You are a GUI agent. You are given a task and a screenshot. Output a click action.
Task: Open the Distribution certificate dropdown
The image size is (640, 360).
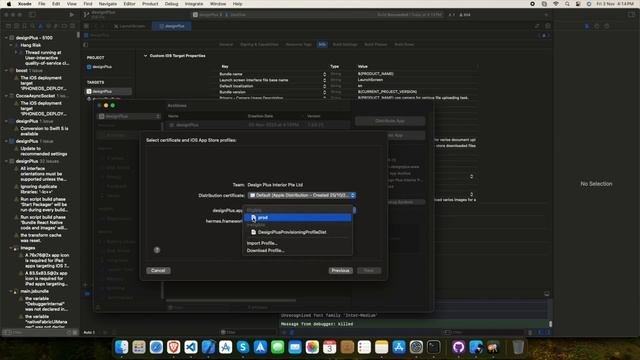coord(302,196)
